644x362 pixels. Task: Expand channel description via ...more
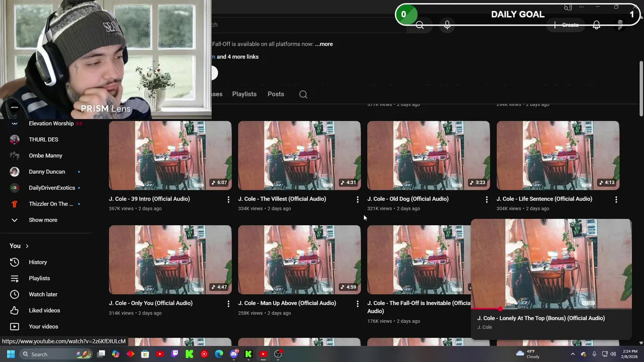coord(324,44)
